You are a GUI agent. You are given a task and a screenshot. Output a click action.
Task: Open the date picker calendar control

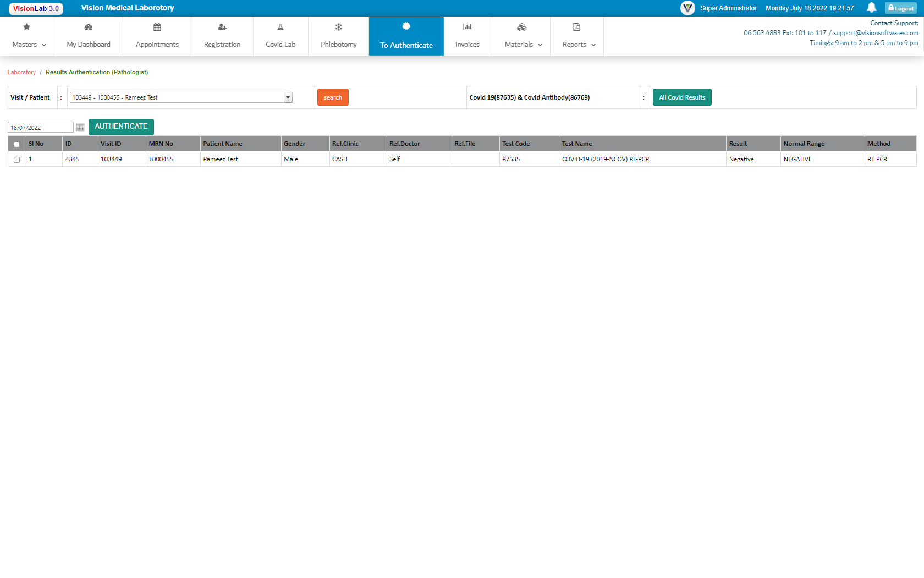tap(80, 127)
